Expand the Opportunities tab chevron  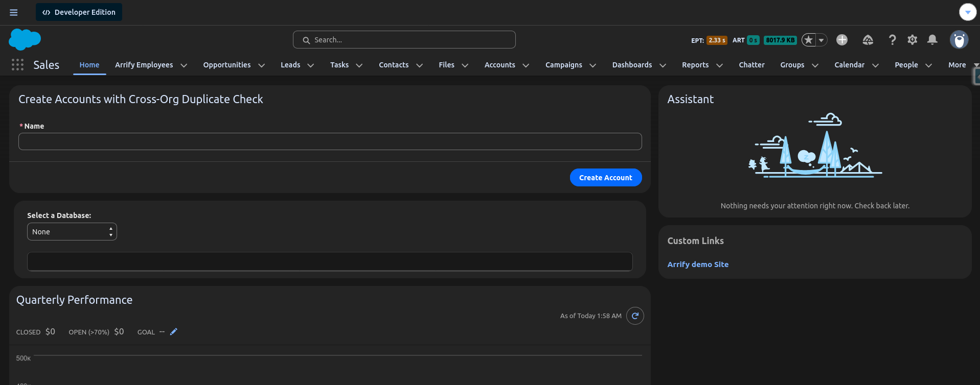click(x=262, y=65)
